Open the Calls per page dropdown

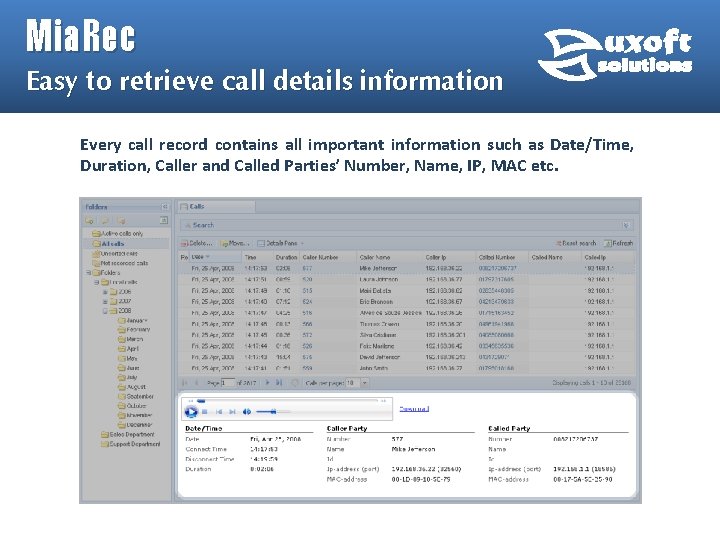365,382
